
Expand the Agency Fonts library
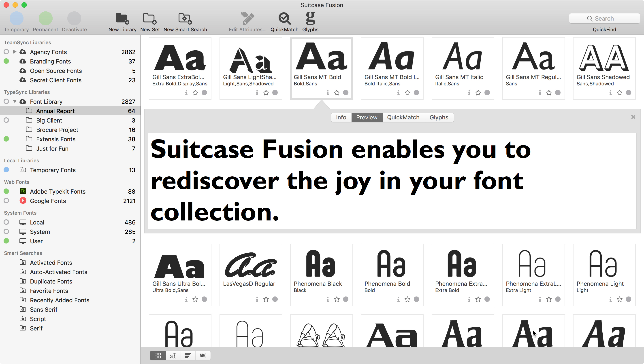click(x=15, y=52)
